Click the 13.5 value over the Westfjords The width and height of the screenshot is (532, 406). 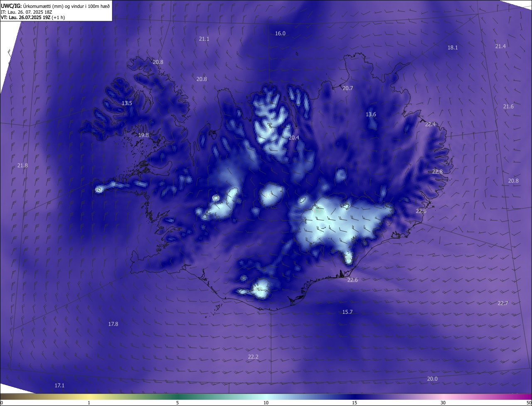tap(127, 103)
